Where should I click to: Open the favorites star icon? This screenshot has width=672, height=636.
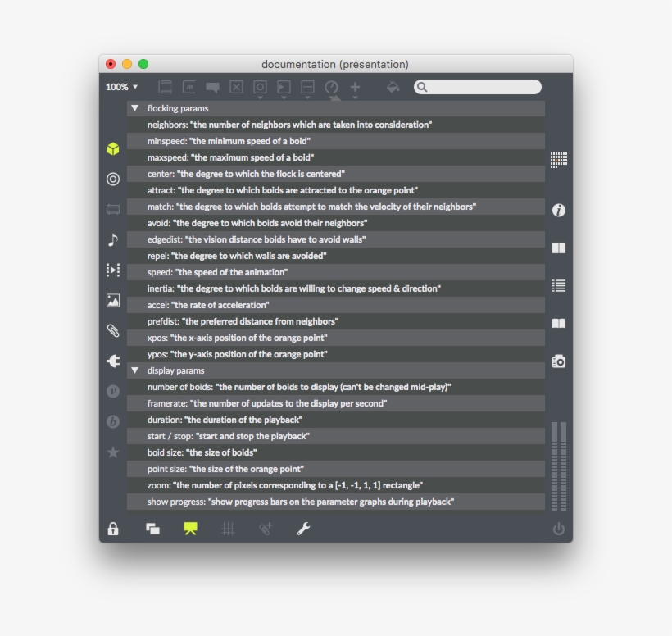pyautogui.click(x=113, y=452)
